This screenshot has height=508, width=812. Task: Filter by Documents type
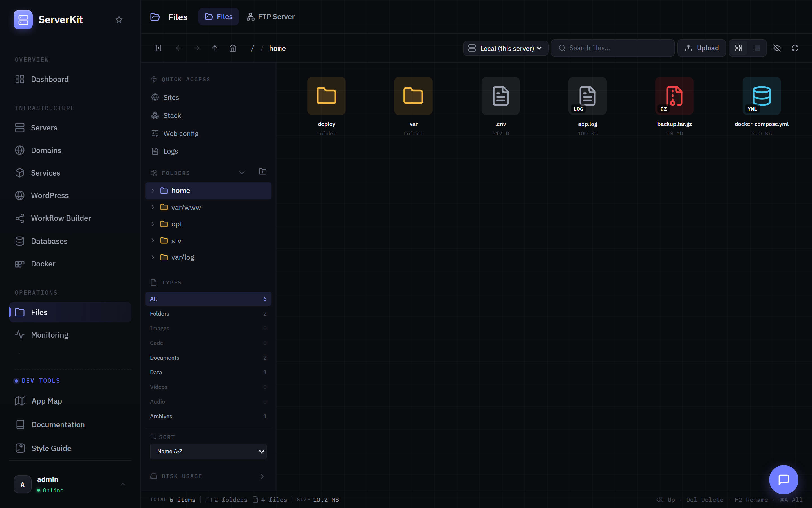coord(208,358)
